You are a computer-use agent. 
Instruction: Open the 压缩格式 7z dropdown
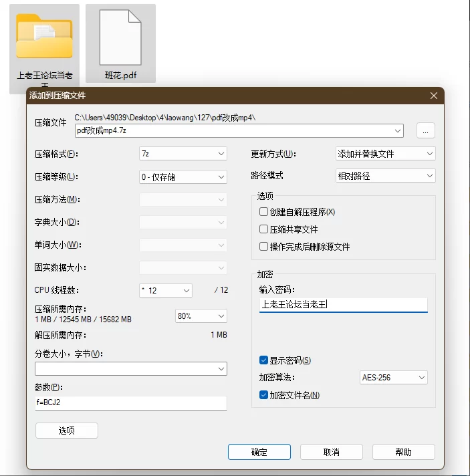click(x=183, y=154)
